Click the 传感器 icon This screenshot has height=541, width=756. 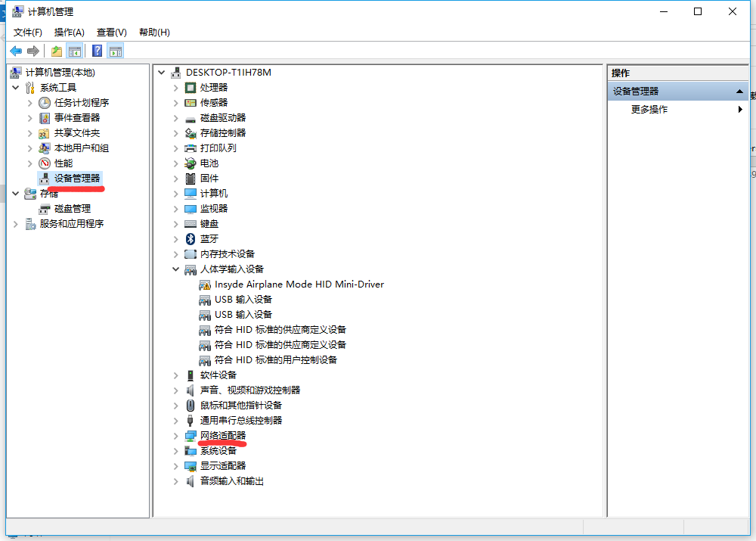click(191, 103)
